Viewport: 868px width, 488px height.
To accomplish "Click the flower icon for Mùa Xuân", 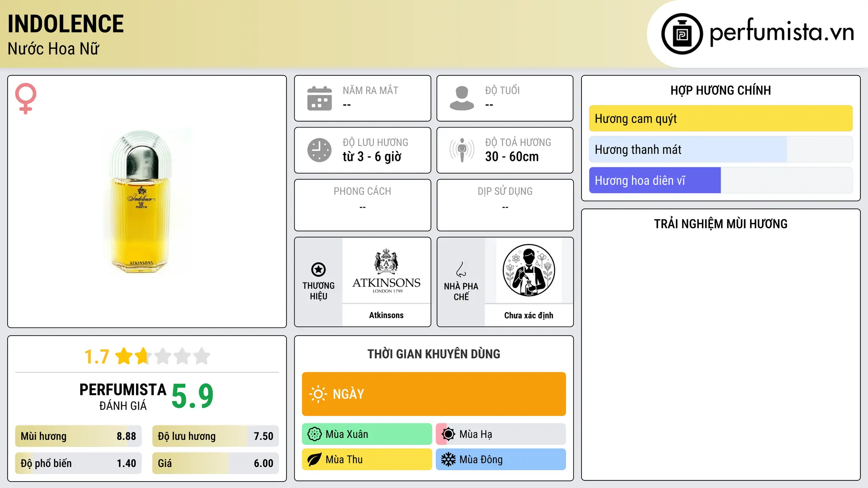I will click(x=314, y=434).
